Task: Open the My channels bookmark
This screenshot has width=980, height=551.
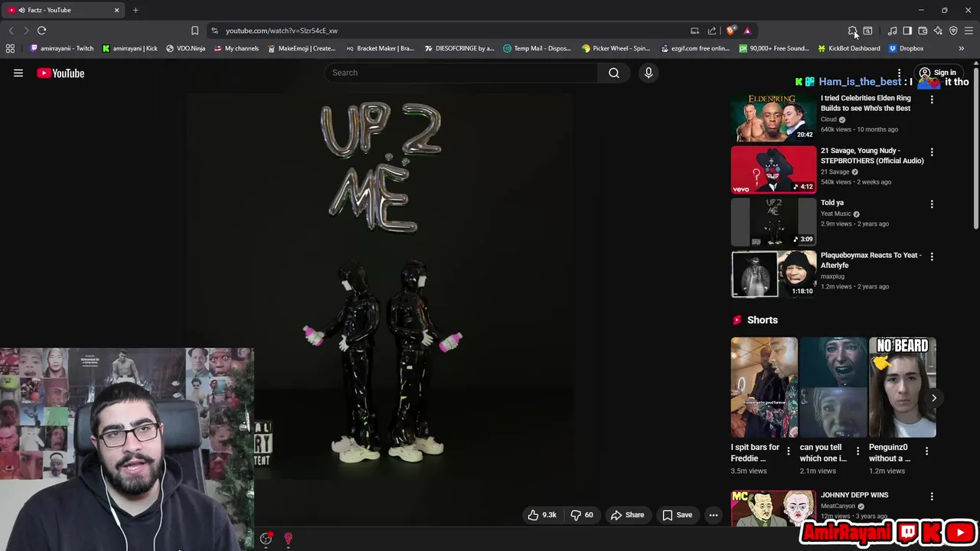Action: [236, 48]
